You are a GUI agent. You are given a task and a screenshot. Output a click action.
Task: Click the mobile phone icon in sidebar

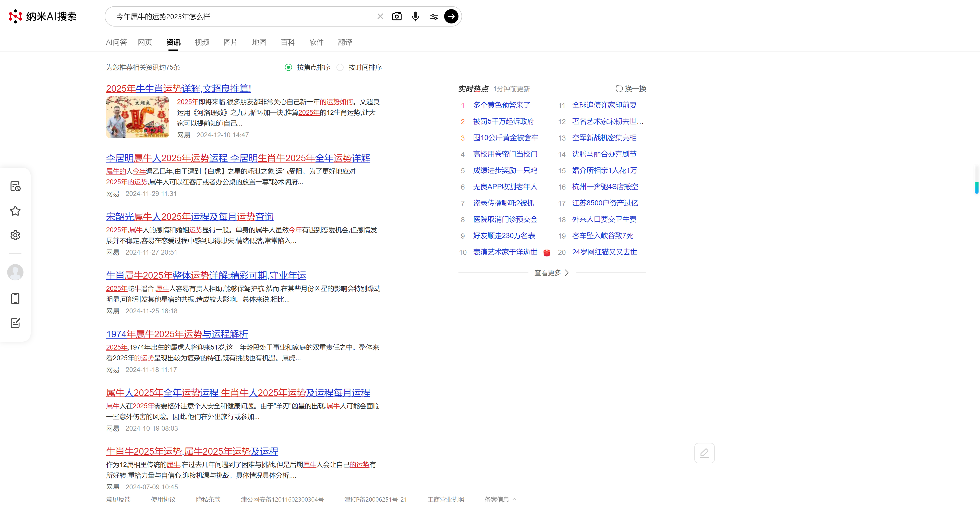(15, 299)
